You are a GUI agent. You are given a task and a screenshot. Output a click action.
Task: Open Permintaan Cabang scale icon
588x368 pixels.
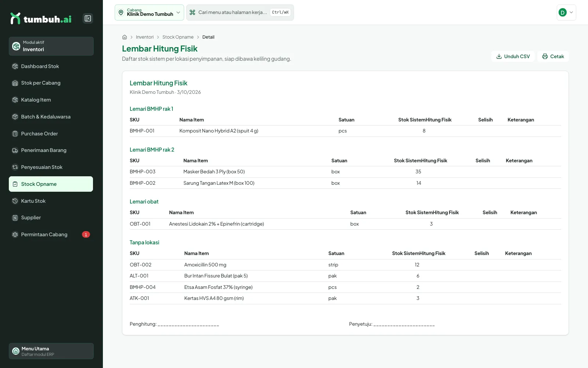coord(15,234)
